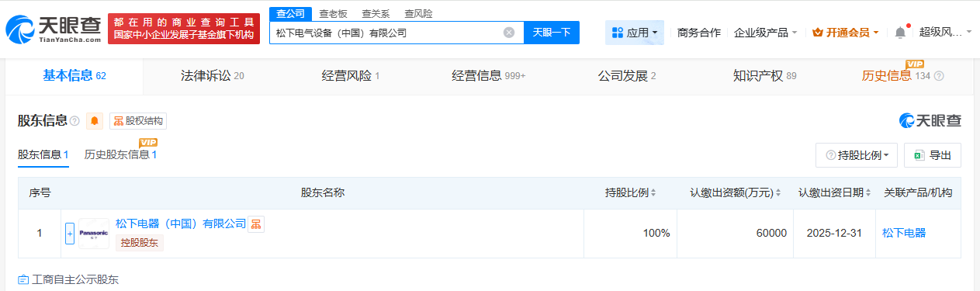Click the orange alert bell beside 股东信息
This screenshot has width=980, height=291.
point(95,121)
